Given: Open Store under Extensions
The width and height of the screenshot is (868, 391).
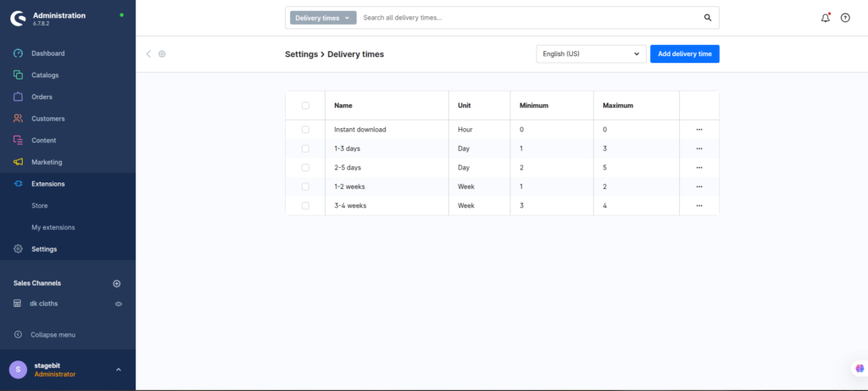Looking at the screenshot, I should (40, 205).
